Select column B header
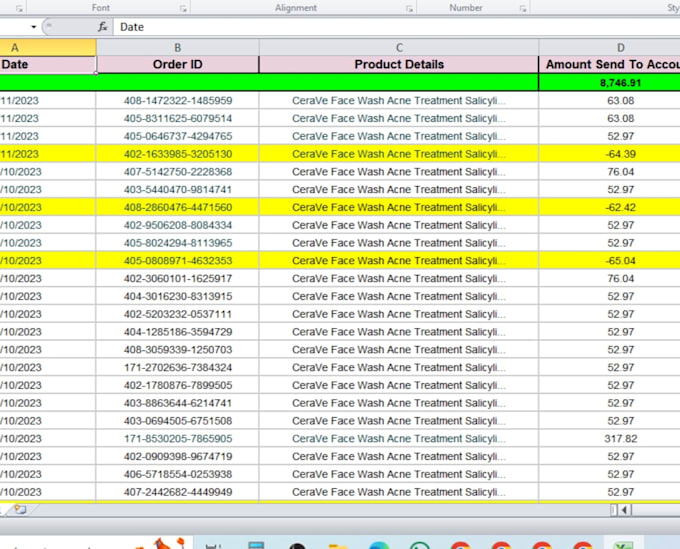The height and width of the screenshot is (549, 680). 177,47
